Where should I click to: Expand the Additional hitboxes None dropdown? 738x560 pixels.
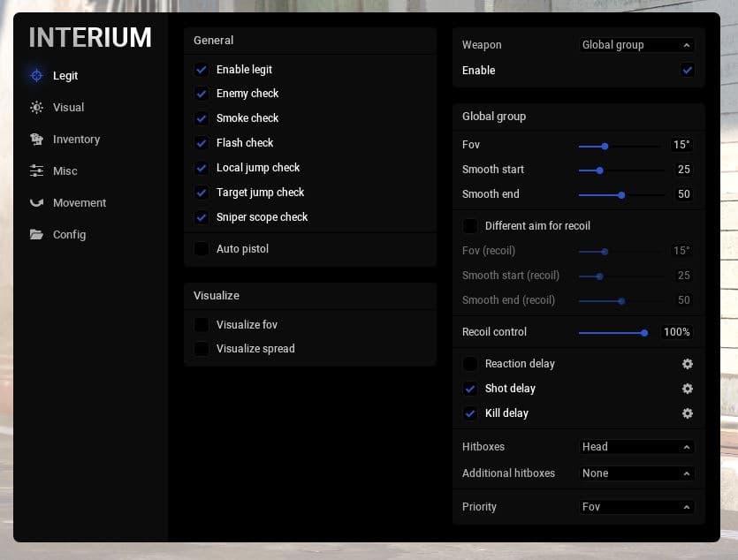636,473
